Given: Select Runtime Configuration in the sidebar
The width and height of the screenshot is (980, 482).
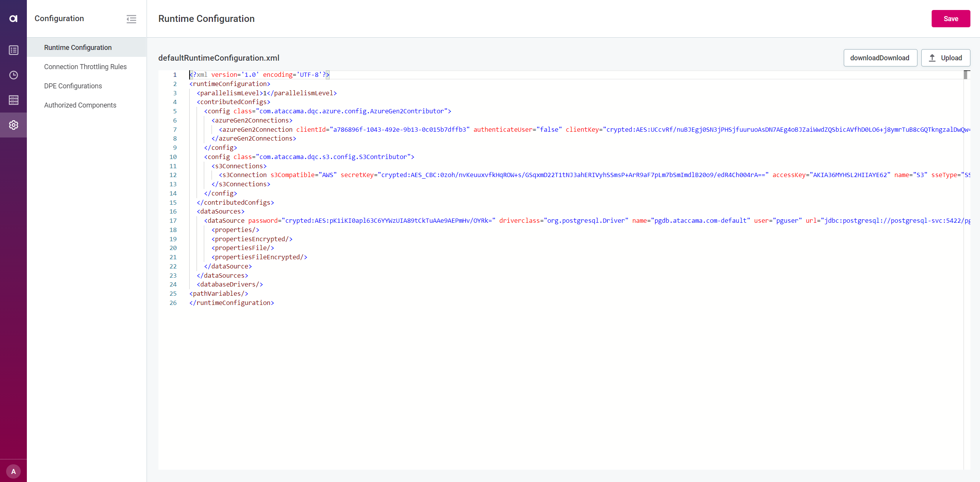Looking at the screenshot, I should 78,47.
